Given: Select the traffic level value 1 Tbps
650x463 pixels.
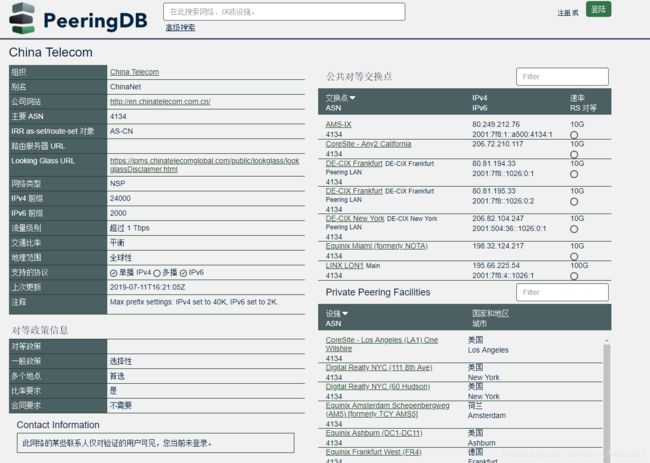Looking at the screenshot, I should point(129,228).
